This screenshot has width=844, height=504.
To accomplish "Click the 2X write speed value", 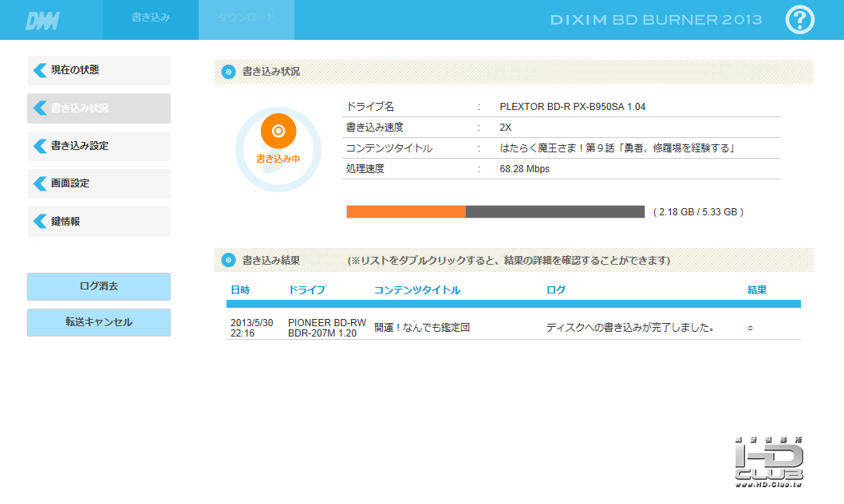I will [x=506, y=128].
